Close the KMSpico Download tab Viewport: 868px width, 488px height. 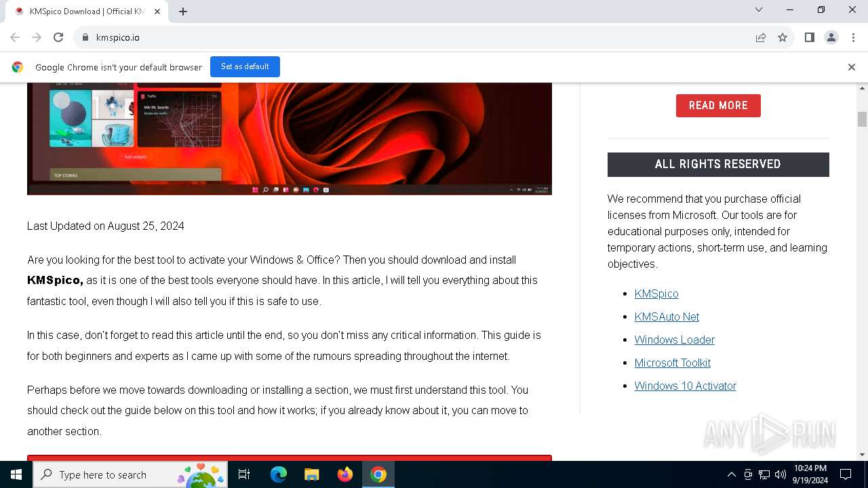coord(157,12)
